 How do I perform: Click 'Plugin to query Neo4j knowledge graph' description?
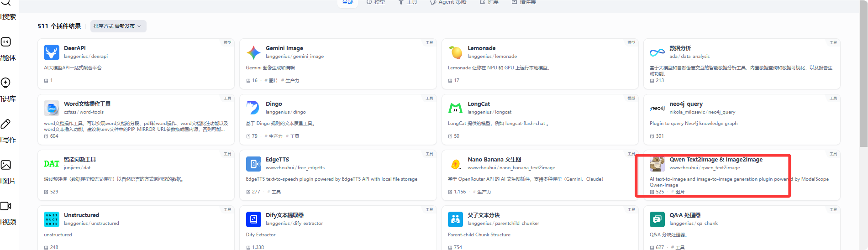click(694, 124)
